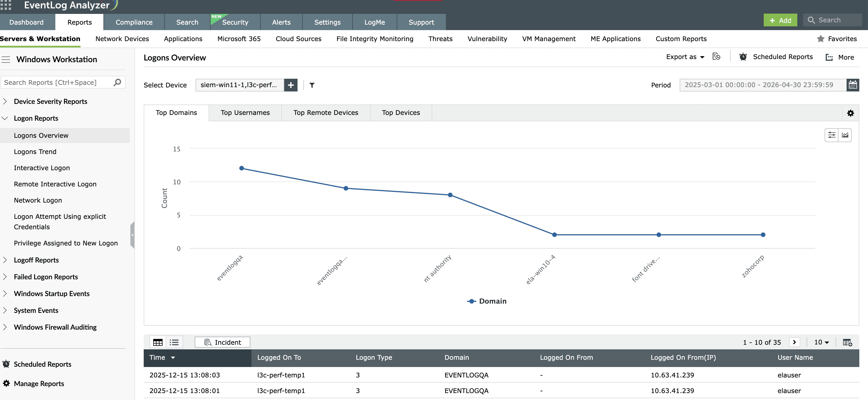Switch to table grid view icon
Viewport: 868px width, 400px height.
point(158,342)
